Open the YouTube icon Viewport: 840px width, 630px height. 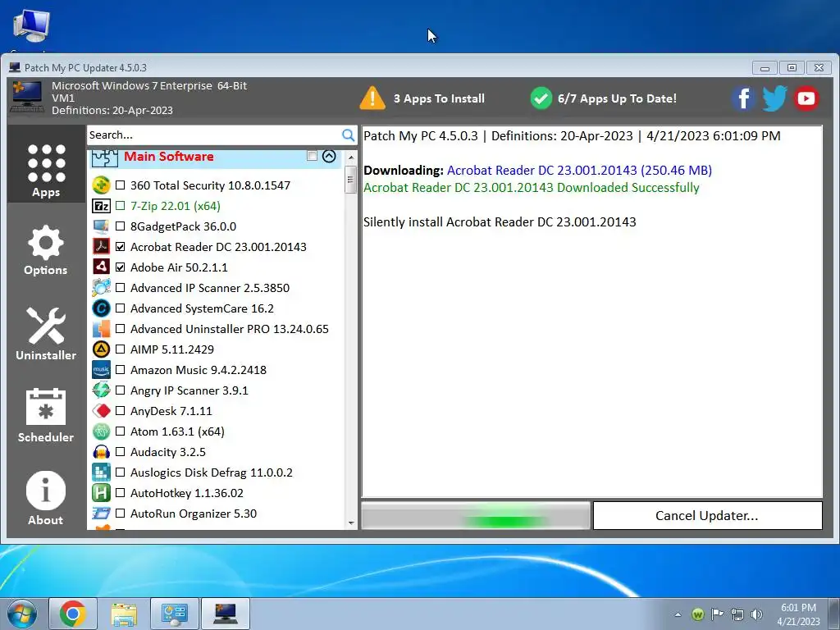(806, 98)
